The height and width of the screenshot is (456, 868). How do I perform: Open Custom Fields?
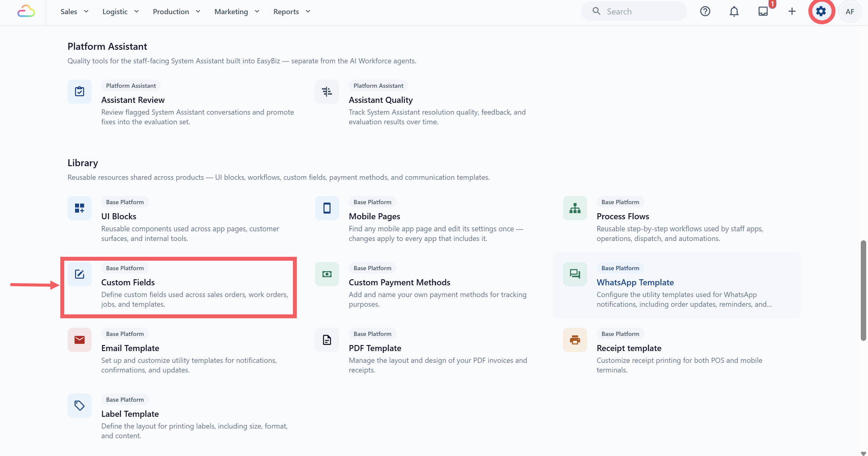(x=128, y=282)
